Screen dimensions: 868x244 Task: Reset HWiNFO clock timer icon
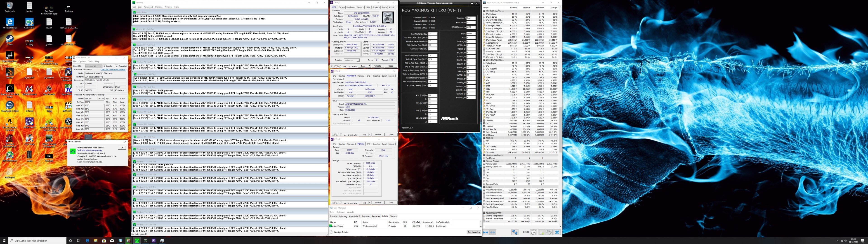click(x=534, y=232)
